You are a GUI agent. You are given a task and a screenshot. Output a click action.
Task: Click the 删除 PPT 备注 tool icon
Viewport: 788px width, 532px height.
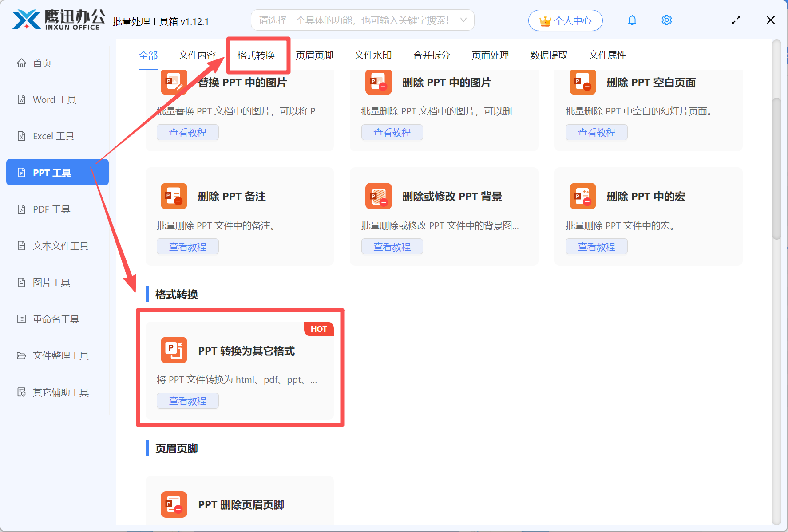click(174, 196)
